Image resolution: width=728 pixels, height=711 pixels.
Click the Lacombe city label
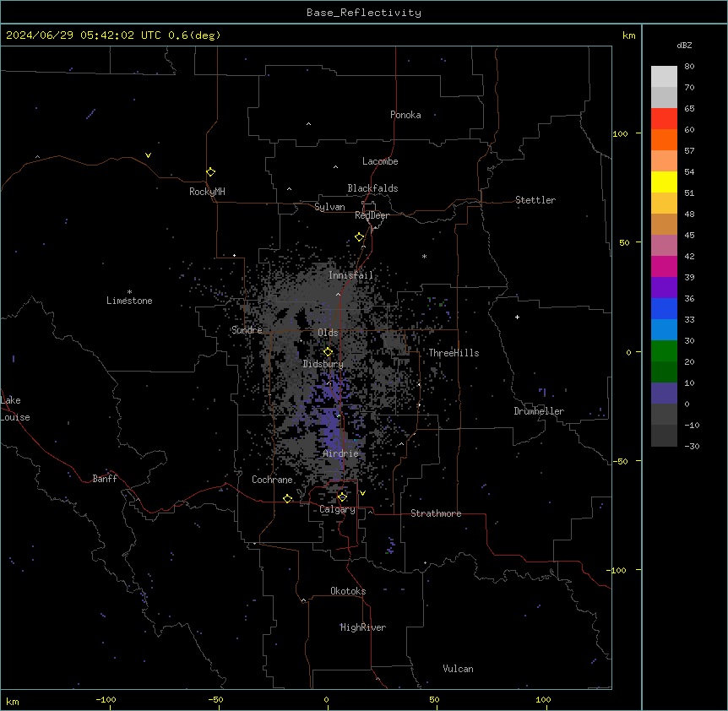tap(380, 161)
